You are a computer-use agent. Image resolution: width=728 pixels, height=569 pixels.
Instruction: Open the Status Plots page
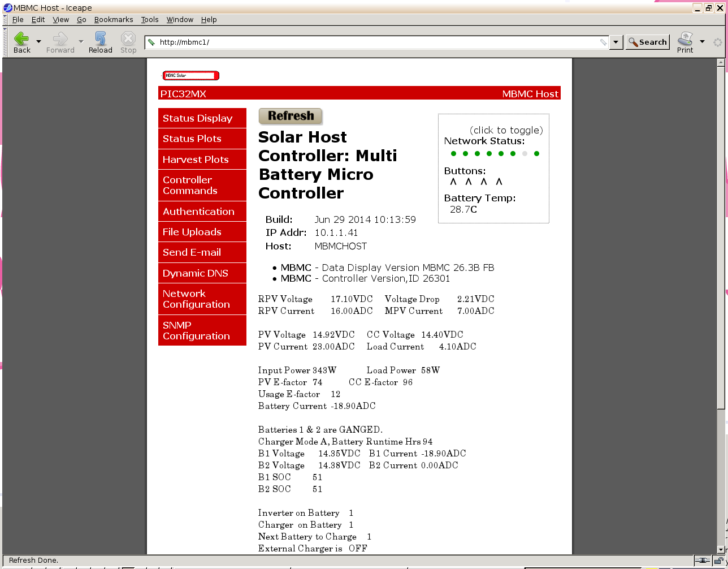click(x=202, y=139)
